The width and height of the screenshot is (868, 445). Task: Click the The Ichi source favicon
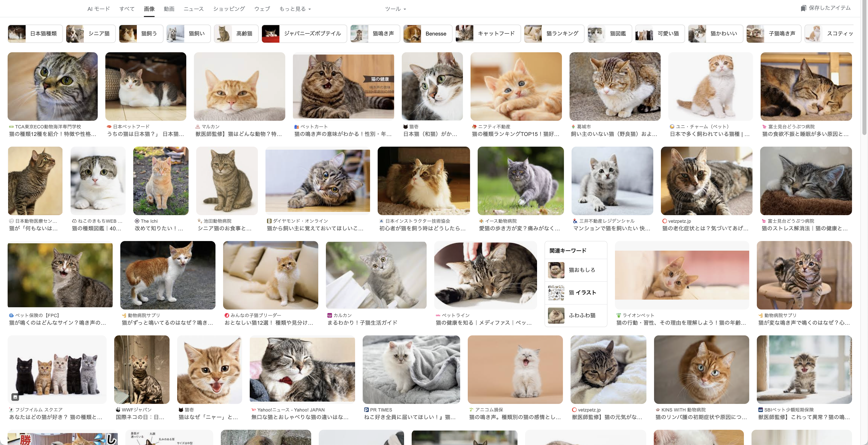click(137, 221)
